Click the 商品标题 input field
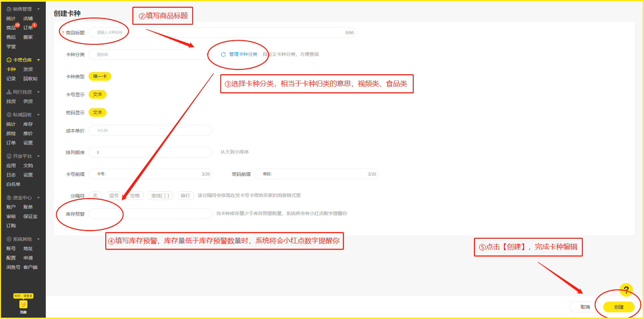Viewport: 644px width, 319px height. 221,32
